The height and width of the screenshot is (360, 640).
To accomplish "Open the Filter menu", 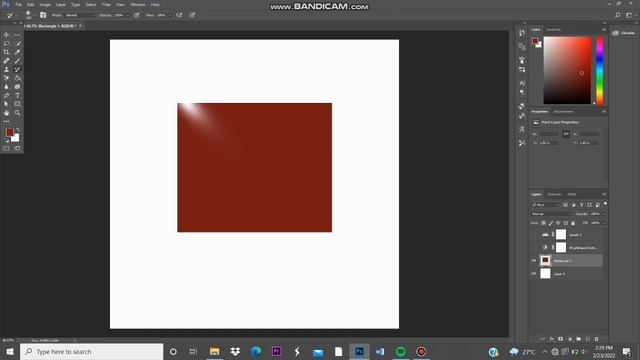I will pyautogui.click(x=106, y=4).
